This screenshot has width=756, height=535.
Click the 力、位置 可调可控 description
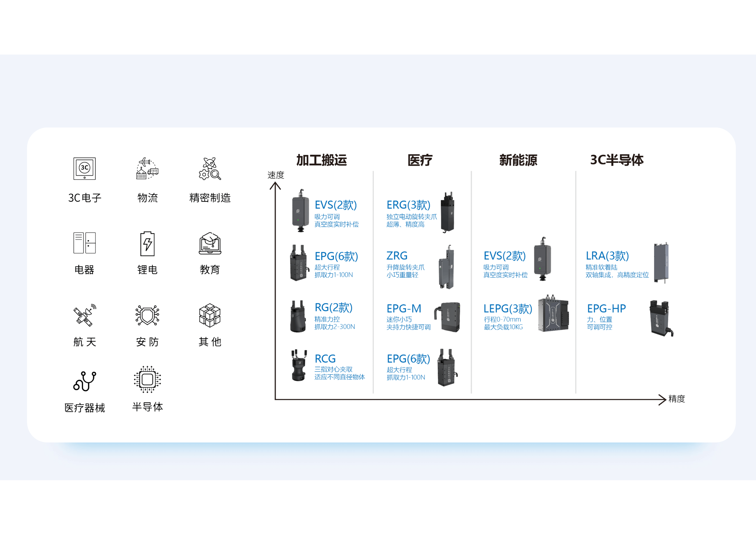pyautogui.click(x=599, y=323)
